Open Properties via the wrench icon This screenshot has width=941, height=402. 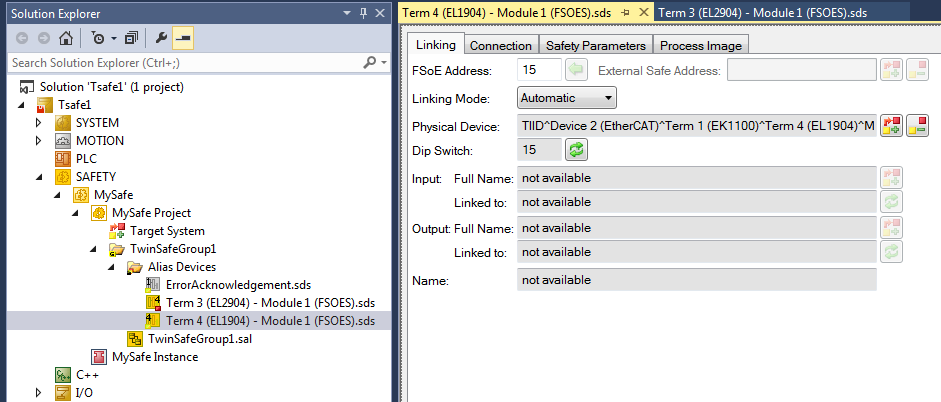pyautogui.click(x=162, y=39)
